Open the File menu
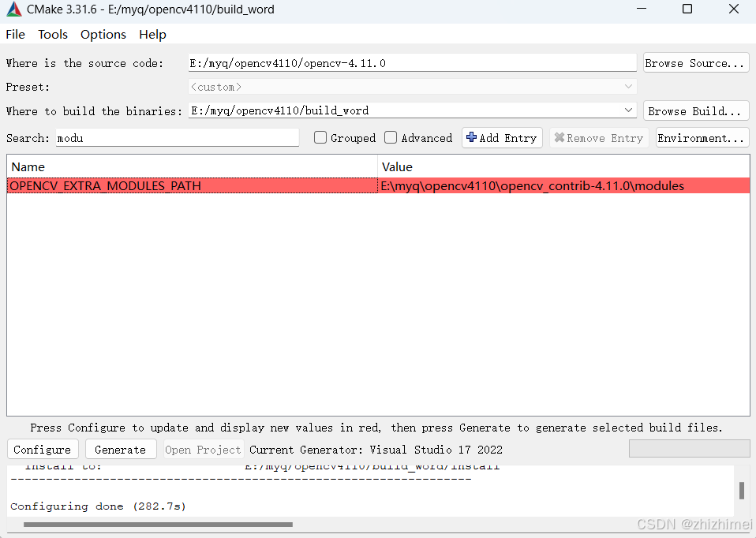The width and height of the screenshot is (756, 538). [x=16, y=35]
